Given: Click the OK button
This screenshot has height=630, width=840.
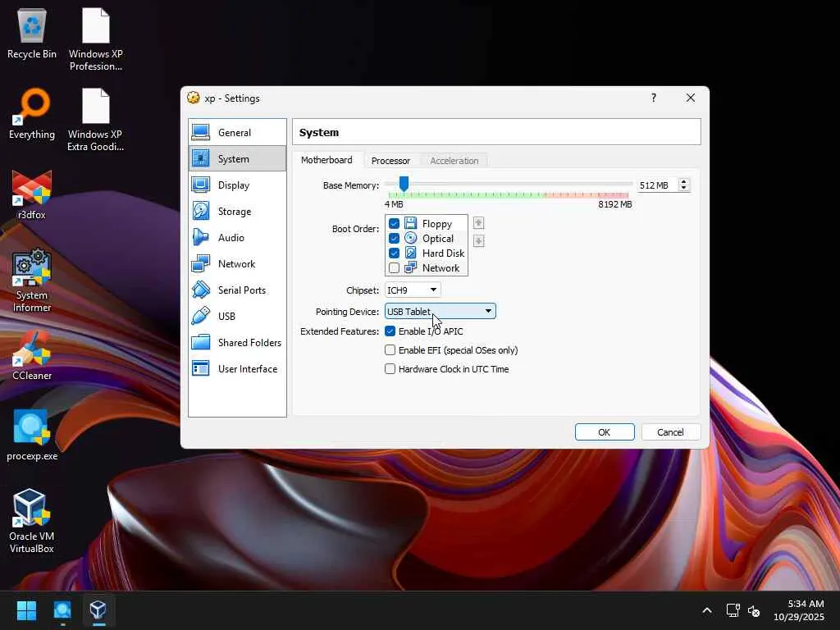Looking at the screenshot, I should click(x=605, y=431).
